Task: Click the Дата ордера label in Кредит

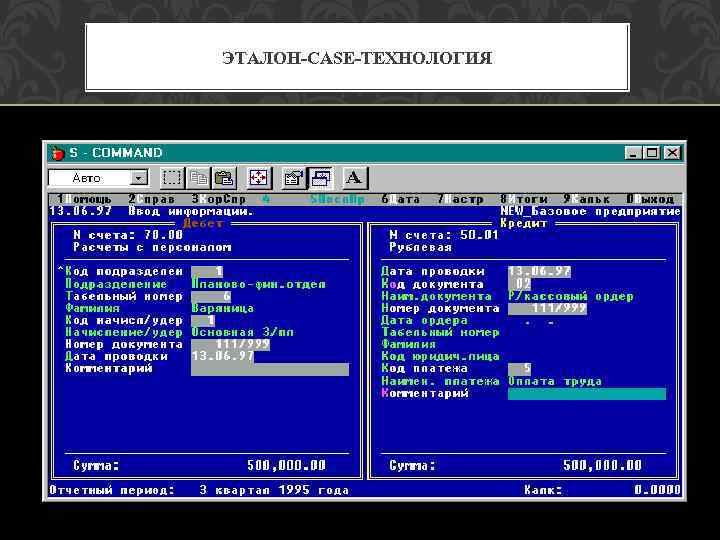Action: click(424, 321)
